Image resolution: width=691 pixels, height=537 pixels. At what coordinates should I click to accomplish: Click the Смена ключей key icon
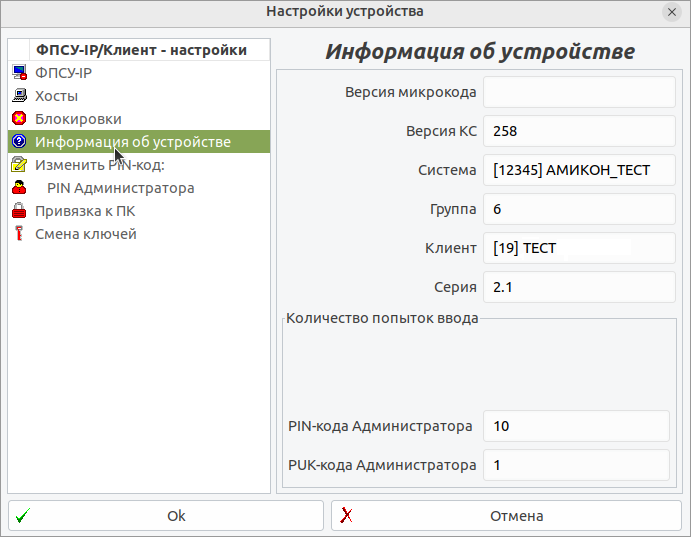click(x=19, y=234)
